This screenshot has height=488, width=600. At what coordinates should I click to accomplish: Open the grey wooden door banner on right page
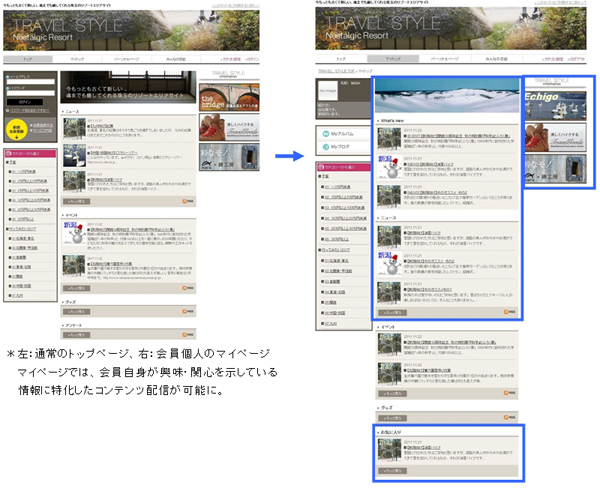(555, 168)
